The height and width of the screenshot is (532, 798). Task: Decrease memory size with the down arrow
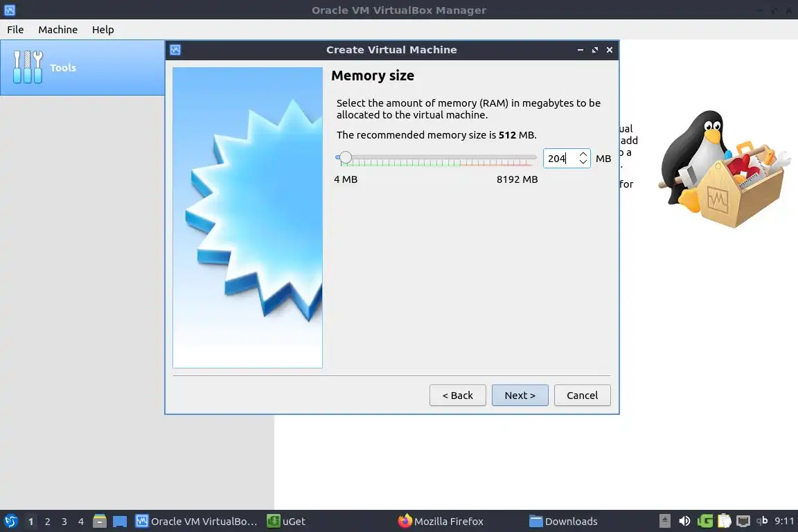[x=583, y=162]
